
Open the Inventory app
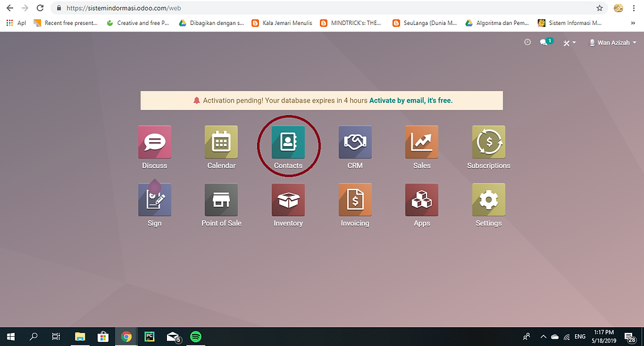click(x=288, y=200)
